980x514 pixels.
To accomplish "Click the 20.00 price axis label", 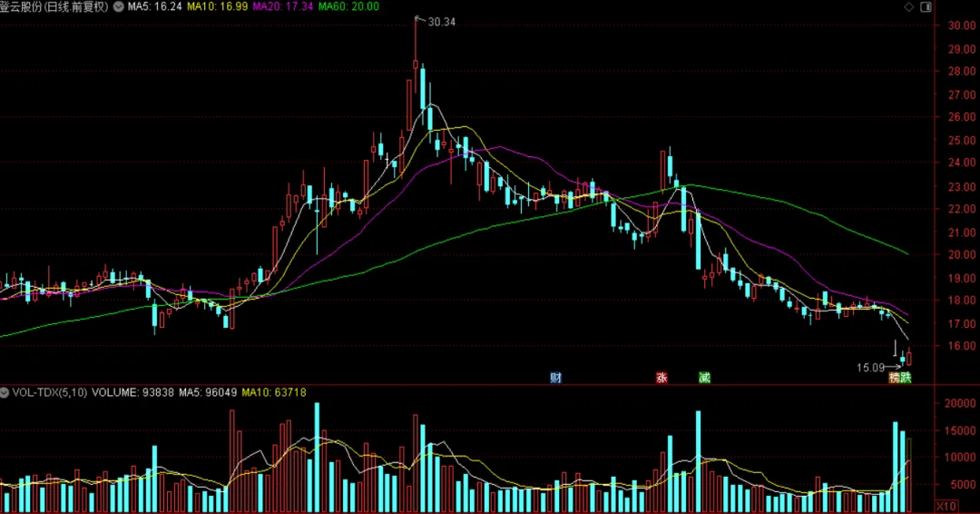I will (x=961, y=254).
